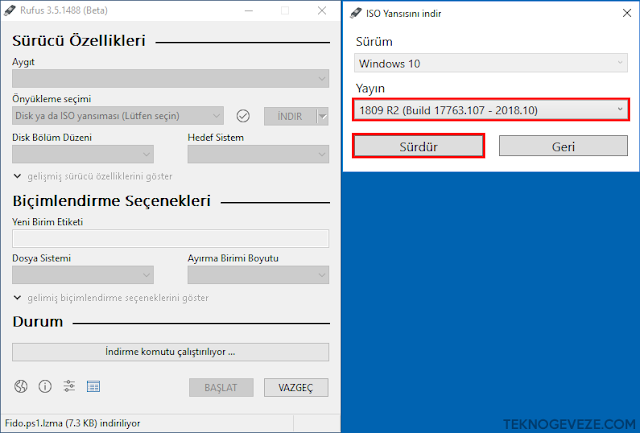The height and width of the screenshot is (433, 640).
Task: Open the Sürüm dropdown showing Windows 10
Action: tap(491, 63)
